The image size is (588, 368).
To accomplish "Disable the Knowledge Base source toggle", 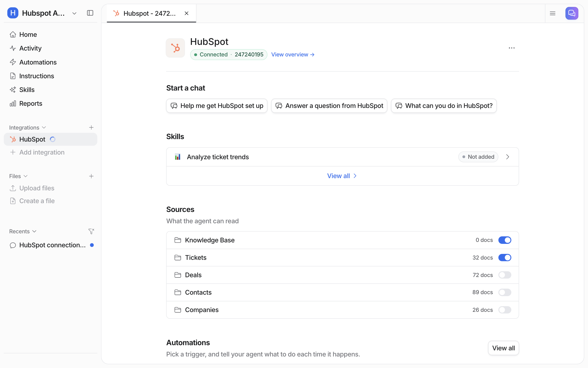I will (505, 240).
